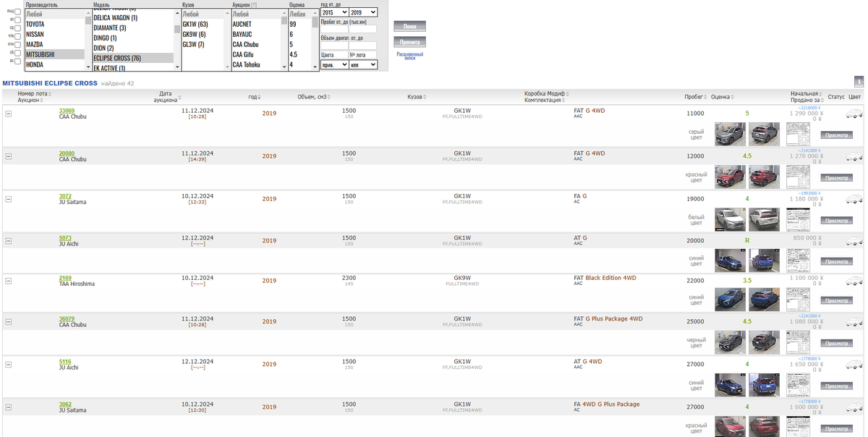868x437 pixels.
Task: Click the Поиск search button
Action: pyautogui.click(x=409, y=26)
